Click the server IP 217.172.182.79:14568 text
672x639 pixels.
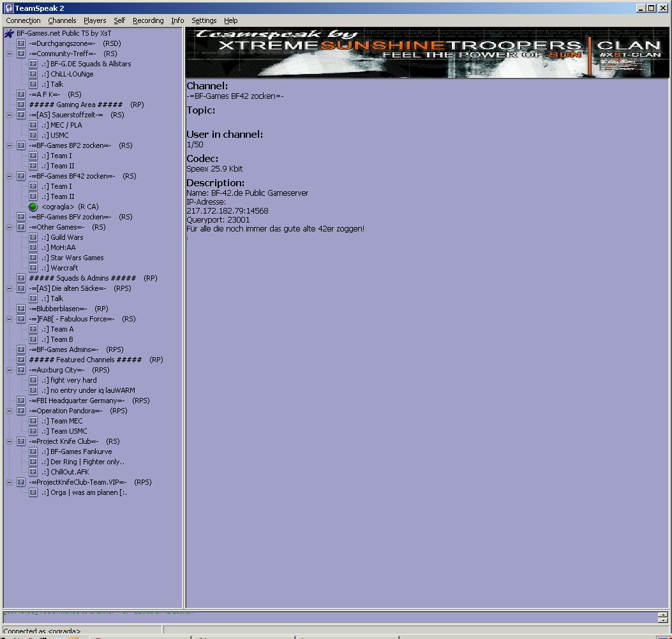pyautogui.click(x=228, y=210)
